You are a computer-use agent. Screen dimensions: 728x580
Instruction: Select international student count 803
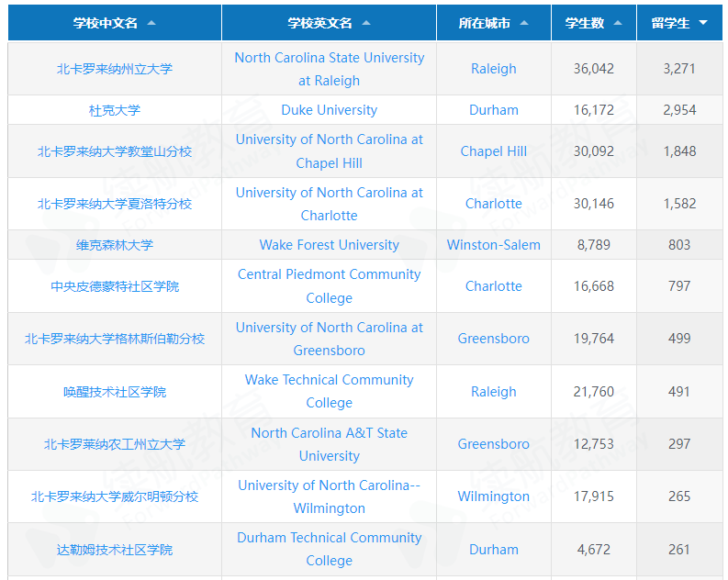679,244
